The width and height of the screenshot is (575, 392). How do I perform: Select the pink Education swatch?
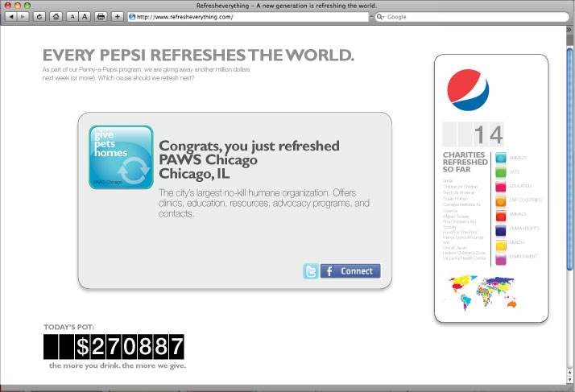click(x=501, y=186)
